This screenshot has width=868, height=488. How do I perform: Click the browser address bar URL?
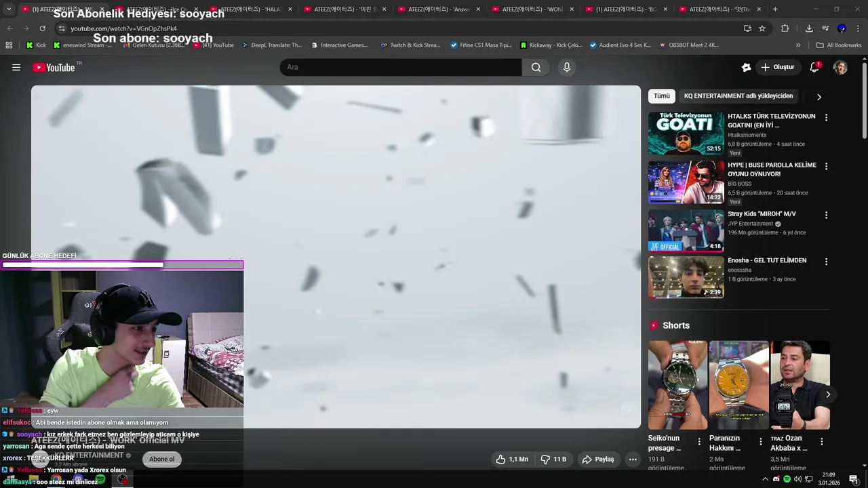click(123, 28)
